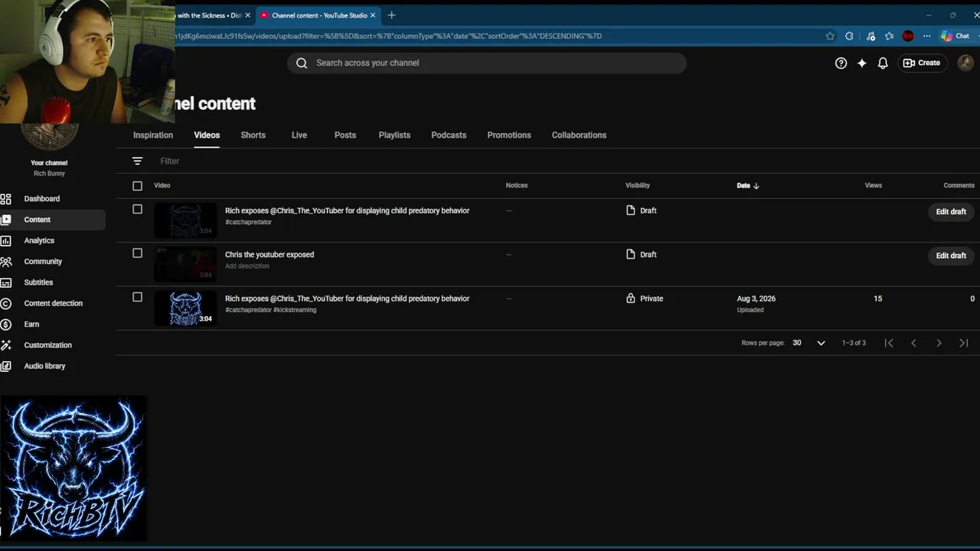Screen dimensions: 980x551
Task: Open the Playlists tab
Action: [x=394, y=135]
